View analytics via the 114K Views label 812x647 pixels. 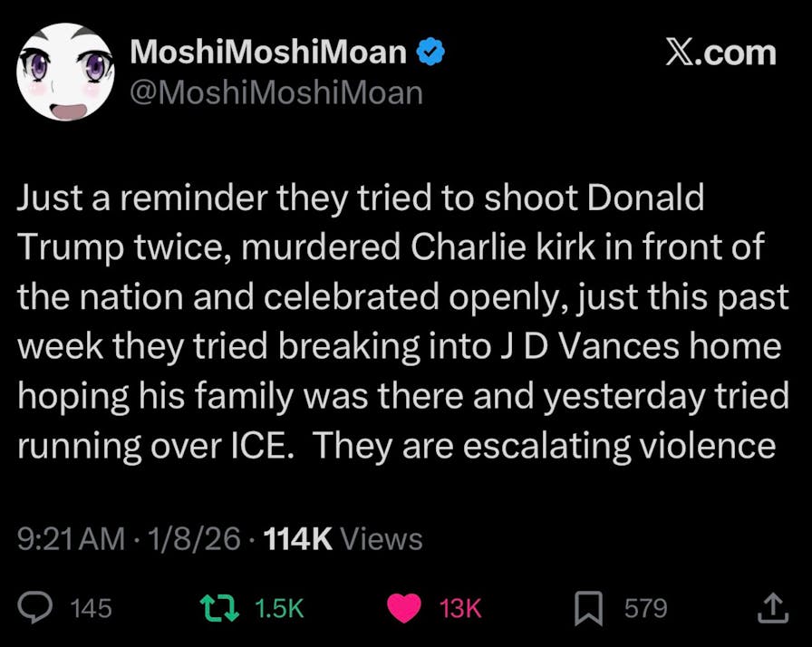pyautogui.click(x=342, y=539)
